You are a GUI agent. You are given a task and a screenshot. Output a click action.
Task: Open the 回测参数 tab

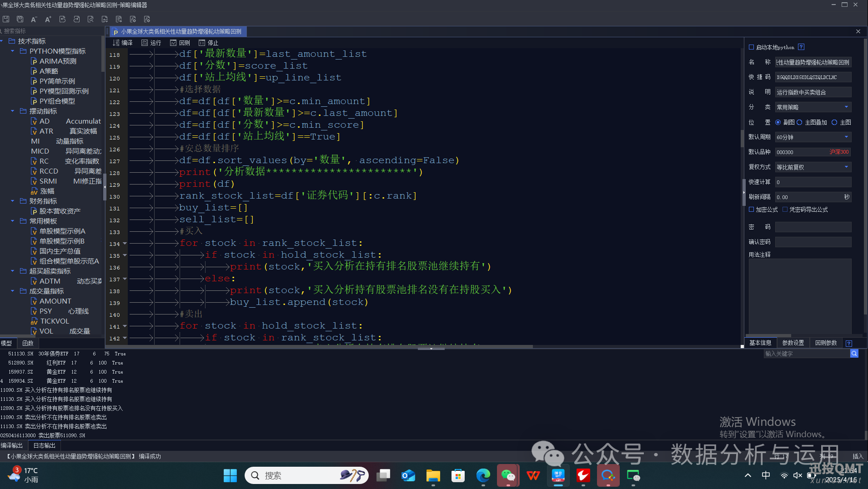[826, 343]
